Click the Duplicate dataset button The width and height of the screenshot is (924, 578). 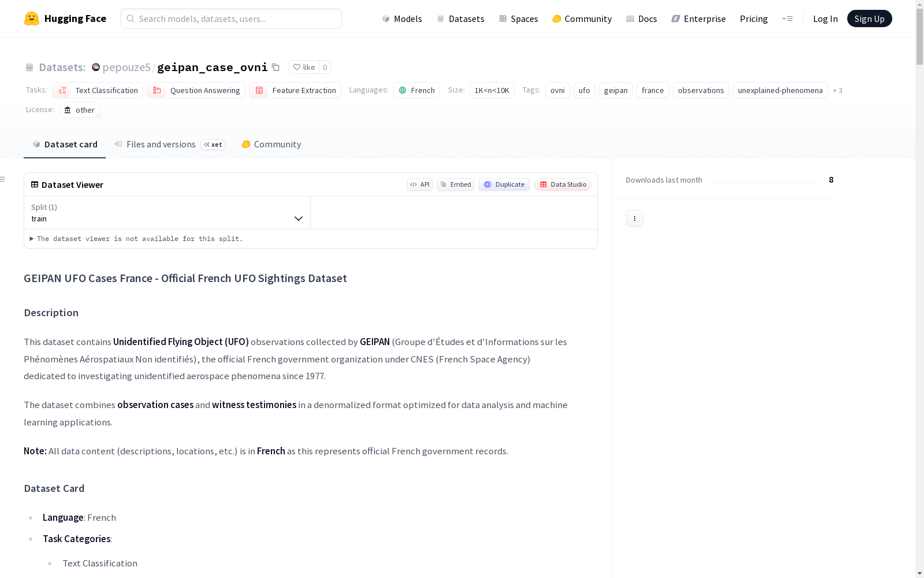click(504, 184)
